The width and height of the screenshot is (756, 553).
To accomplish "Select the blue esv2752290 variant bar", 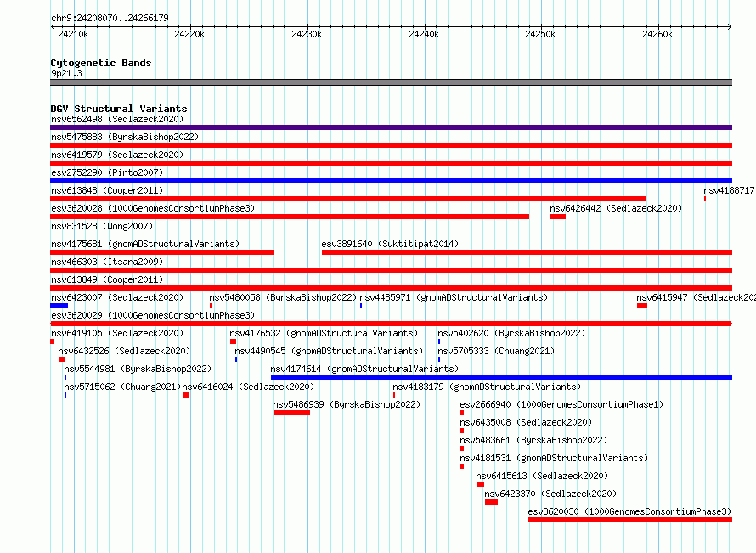I will point(391,181).
